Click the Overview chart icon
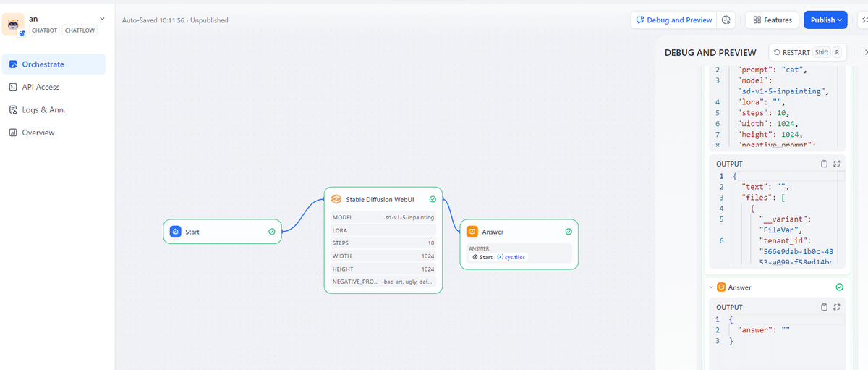The width and height of the screenshot is (868, 370). click(x=13, y=133)
